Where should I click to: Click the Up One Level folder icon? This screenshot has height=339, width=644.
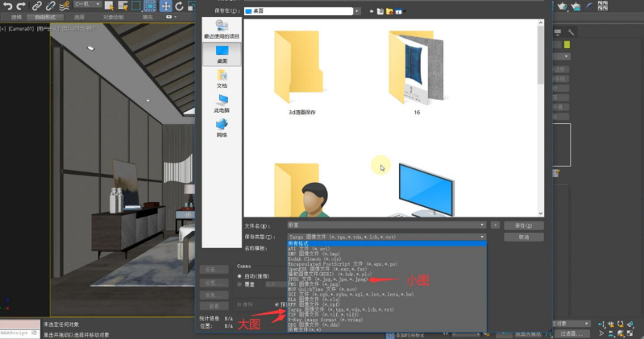pos(380,11)
